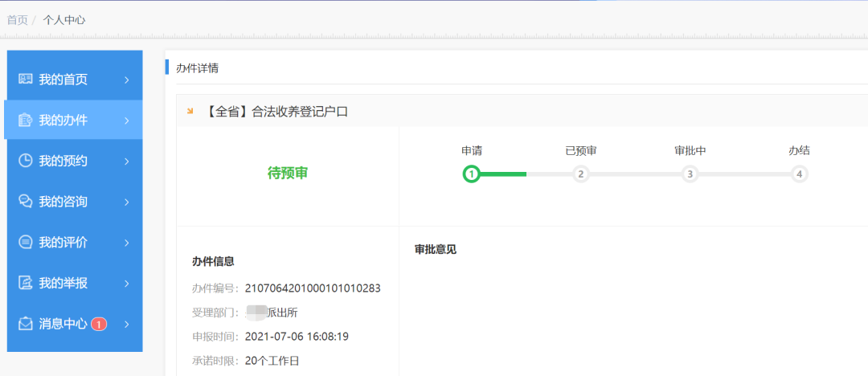Click the 我的办件 clipboard icon
This screenshot has width=868, height=376.
click(26, 121)
